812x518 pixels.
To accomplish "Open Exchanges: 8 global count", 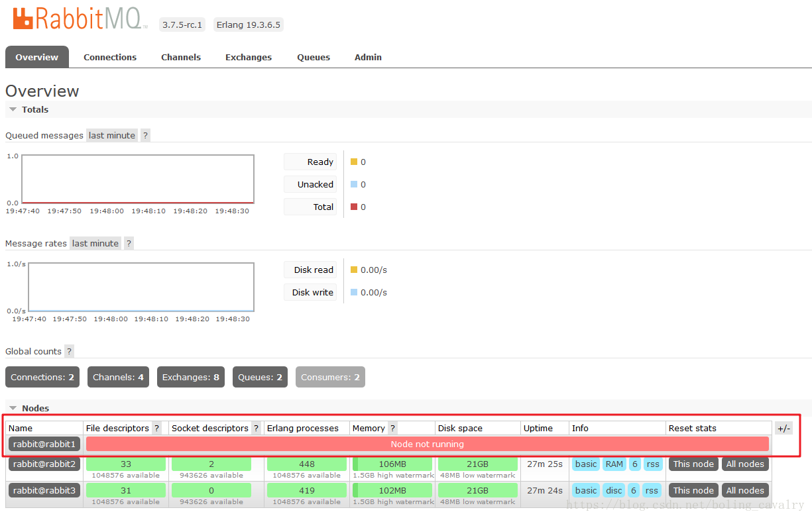I will click(x=191, y=377).
